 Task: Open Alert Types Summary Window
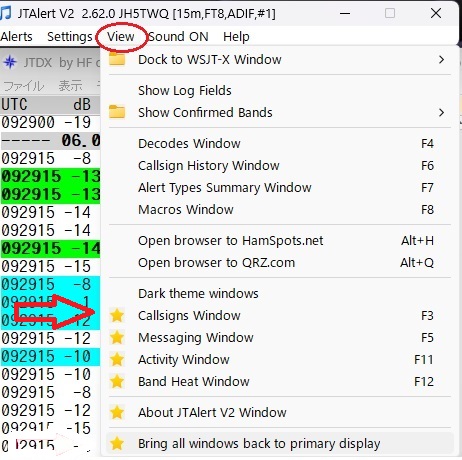(279, 187)
